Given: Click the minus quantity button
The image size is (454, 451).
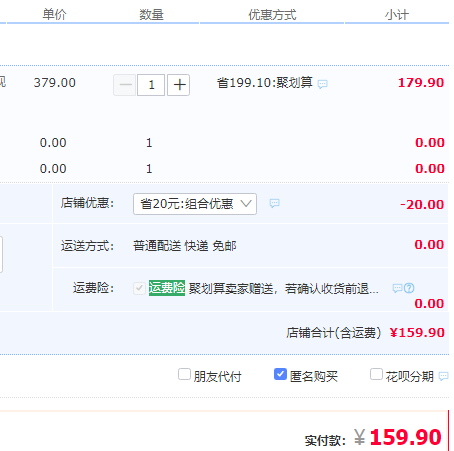Looking at the screenshot, I should click(x=125, y=85).
